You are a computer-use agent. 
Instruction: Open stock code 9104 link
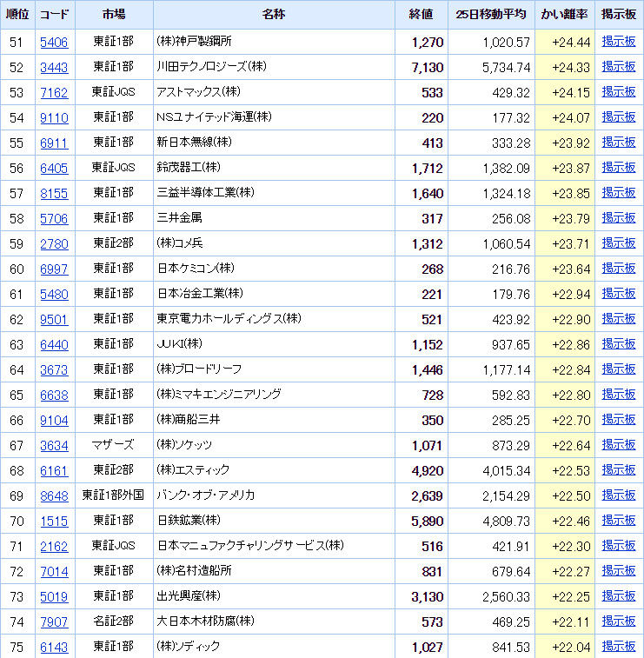[54, 421]
